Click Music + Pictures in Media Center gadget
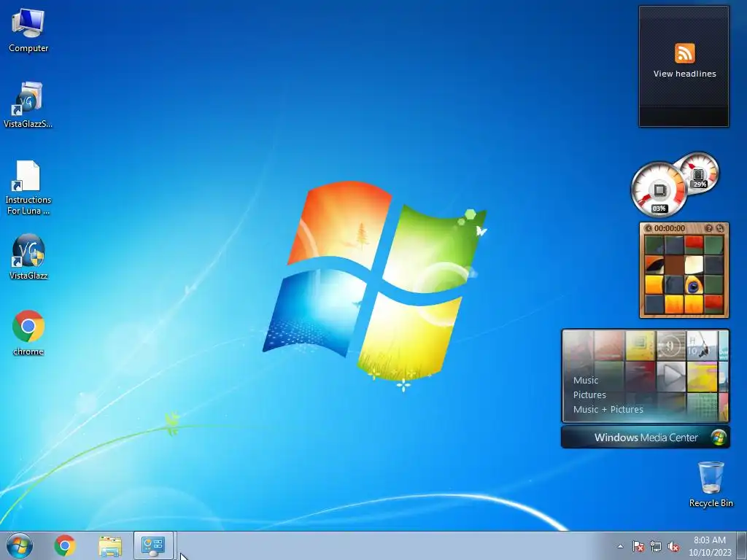The width and height of the screenshot is (747, 560). (608, 410)
